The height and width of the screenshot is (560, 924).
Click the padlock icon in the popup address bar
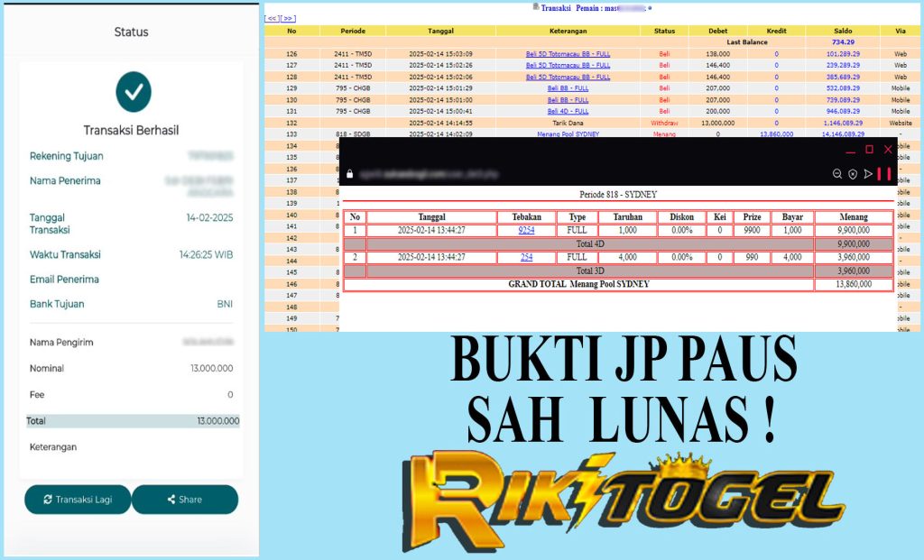[349, 174]
